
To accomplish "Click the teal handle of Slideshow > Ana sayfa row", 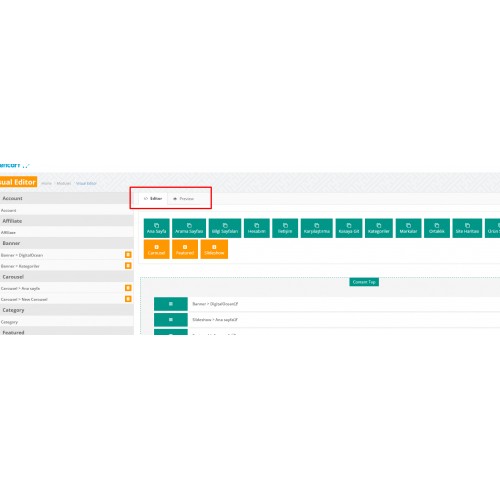I will click(x=171, y=320).
